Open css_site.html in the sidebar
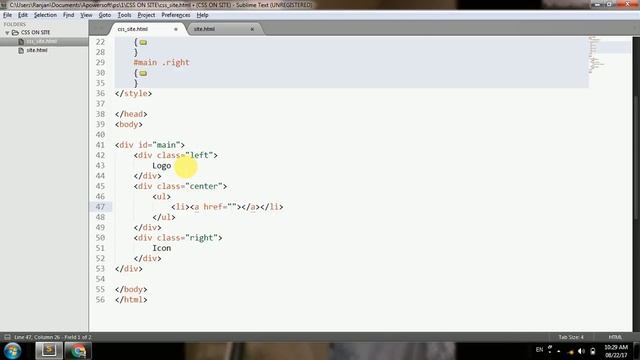The height and width of the screenshot is (360, 640). point(42,41)
